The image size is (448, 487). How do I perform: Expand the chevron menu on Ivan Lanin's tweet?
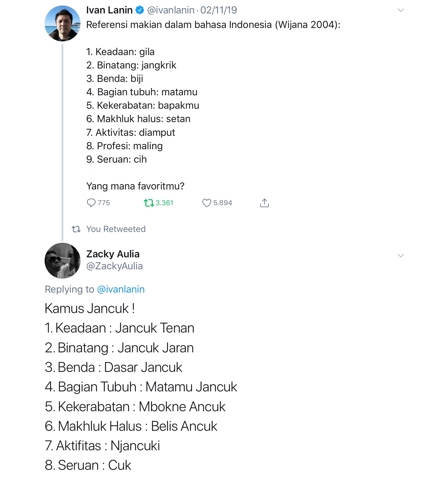[401, 10]
